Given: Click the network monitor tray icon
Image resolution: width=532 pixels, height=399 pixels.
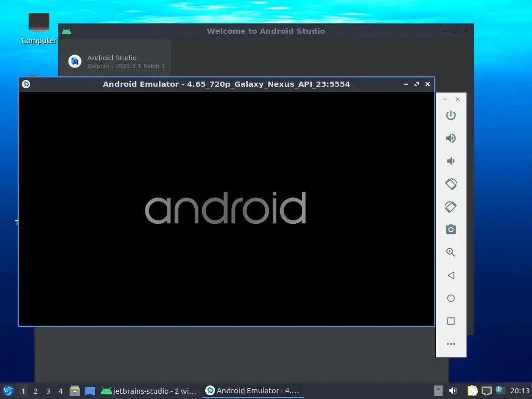Looking at the screenshot, I should point(486,391).
